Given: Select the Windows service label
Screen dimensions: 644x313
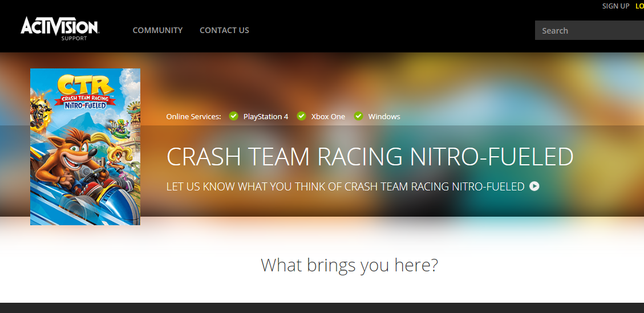Looking at the screenshot, I should tap(384, 117).
